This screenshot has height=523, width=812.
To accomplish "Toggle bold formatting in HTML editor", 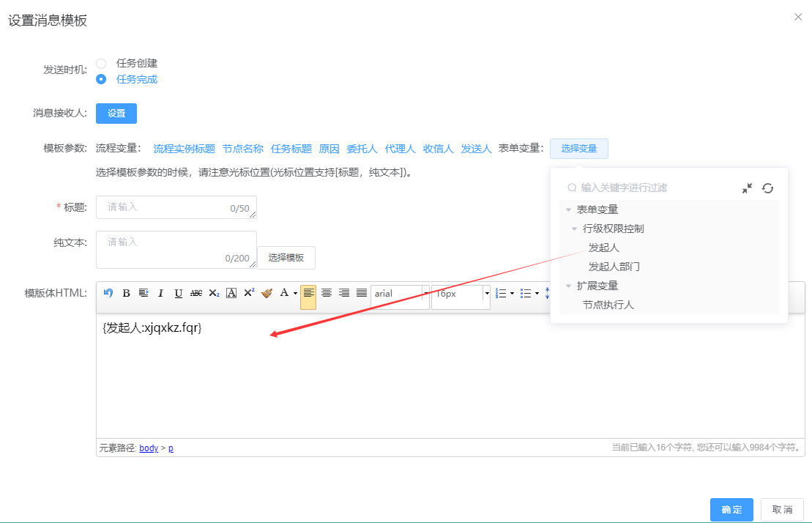I will tap(126, 293).
